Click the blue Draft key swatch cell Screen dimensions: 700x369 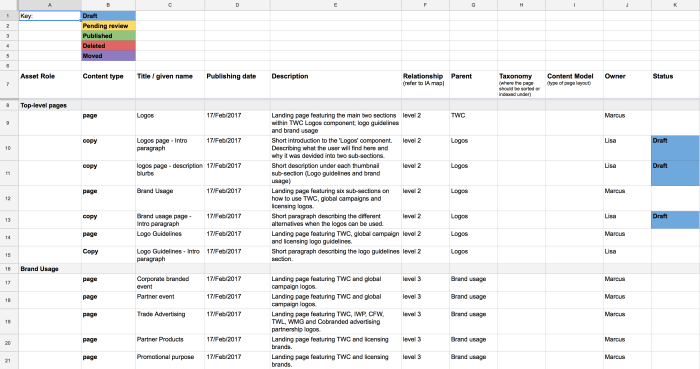[108, 16]
